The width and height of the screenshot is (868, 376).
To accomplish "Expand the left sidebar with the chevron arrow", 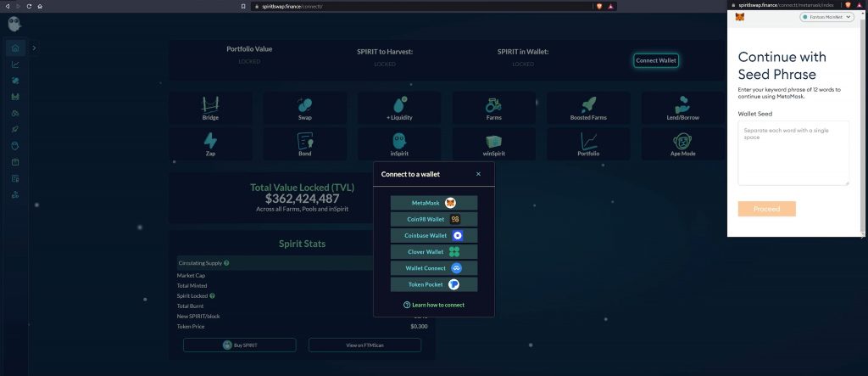I will (x=34, y=48).
